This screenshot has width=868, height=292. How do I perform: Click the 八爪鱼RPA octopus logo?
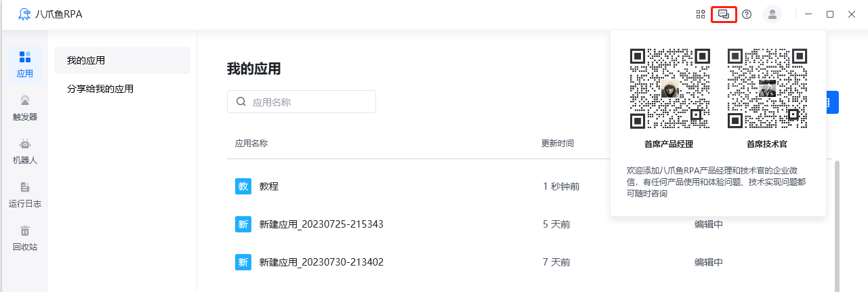click(24, 14)
